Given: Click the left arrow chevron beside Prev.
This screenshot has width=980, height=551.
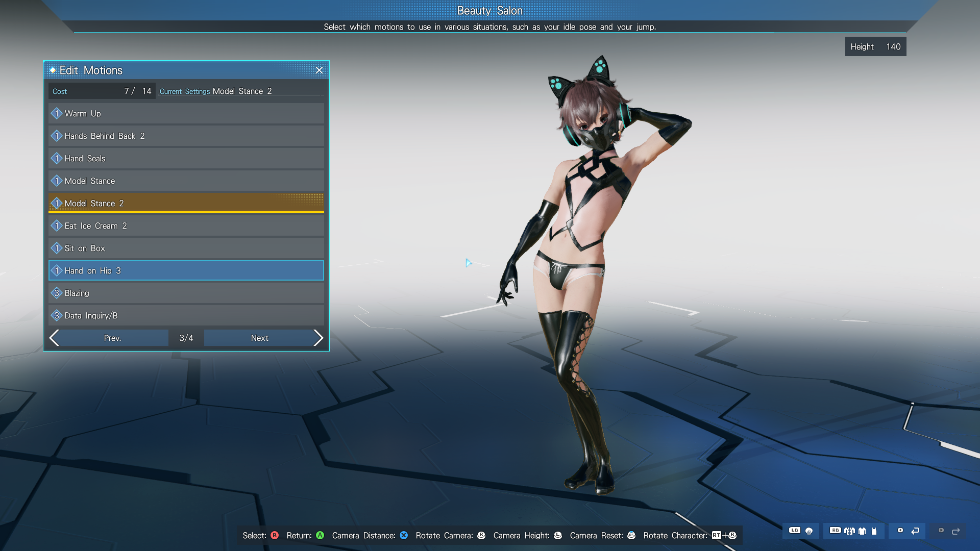Looking at the screenshot, I should [54, 338].
